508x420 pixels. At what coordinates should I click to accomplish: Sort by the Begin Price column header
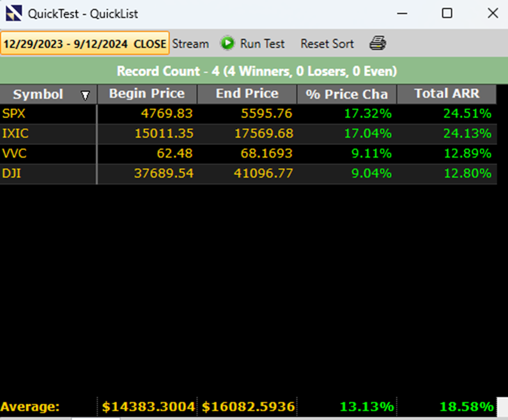[147, 94]
